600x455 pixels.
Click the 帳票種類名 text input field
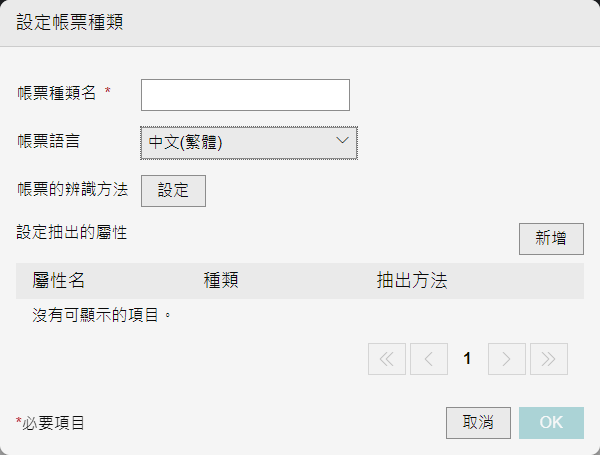point(245,95)
